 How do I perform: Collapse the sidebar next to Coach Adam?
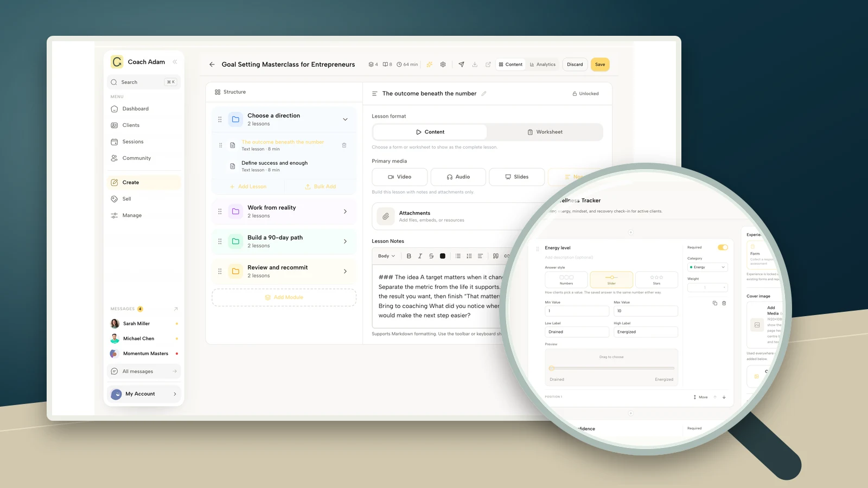click(x=175, y=62)
